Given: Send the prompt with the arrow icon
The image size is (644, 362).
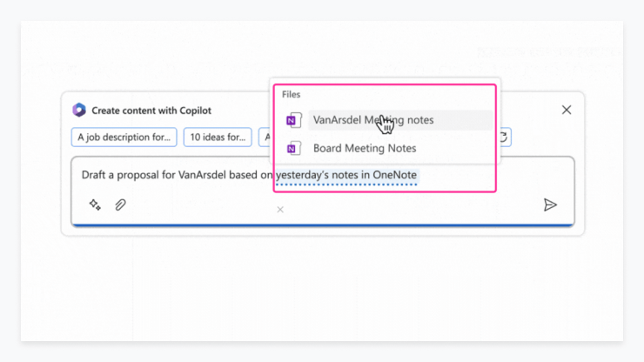Looking at the screenshot, I should tap(550, 204).
